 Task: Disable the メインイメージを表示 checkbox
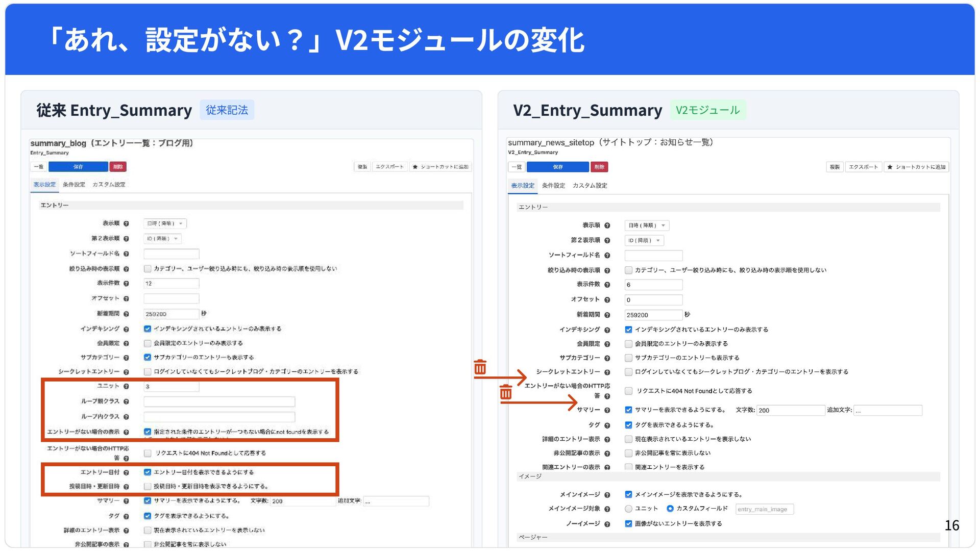click(629, 495)
